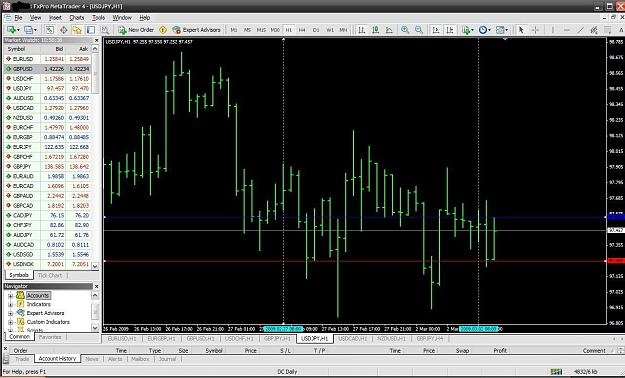Screen dimensions: 625x378
Task: Select the MN monthly timeframe button
Action: 343,30
